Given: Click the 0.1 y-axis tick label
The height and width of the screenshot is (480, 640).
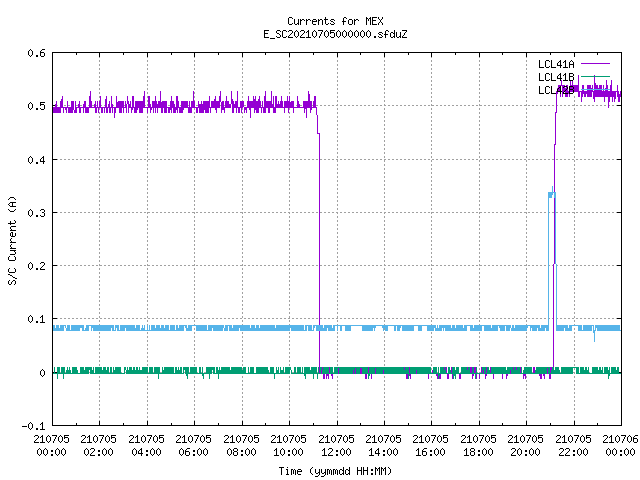Looking at the screenshot, I should (36, 319).
